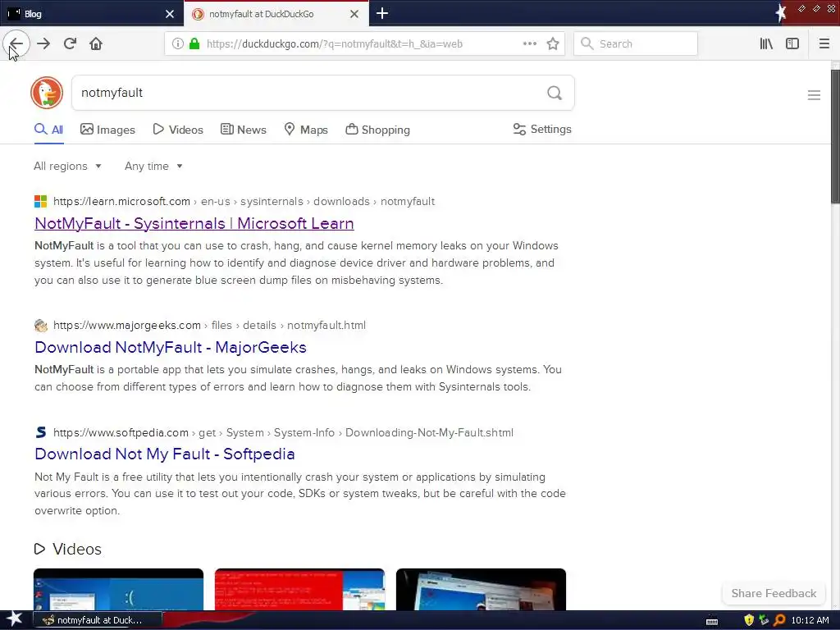840x630 pixels.
Task: Bookmark this page with the star icon
Action: point(553,44)
